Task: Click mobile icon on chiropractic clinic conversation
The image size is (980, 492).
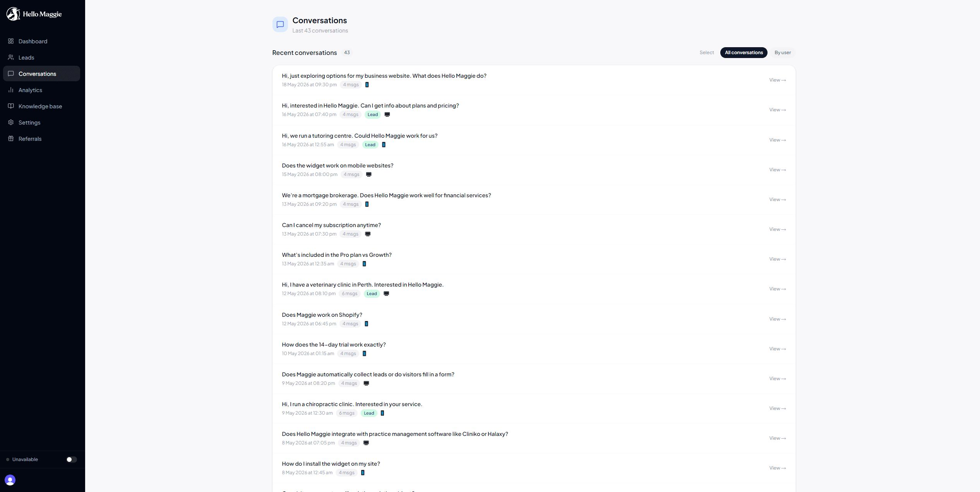Action: (382, 413)
